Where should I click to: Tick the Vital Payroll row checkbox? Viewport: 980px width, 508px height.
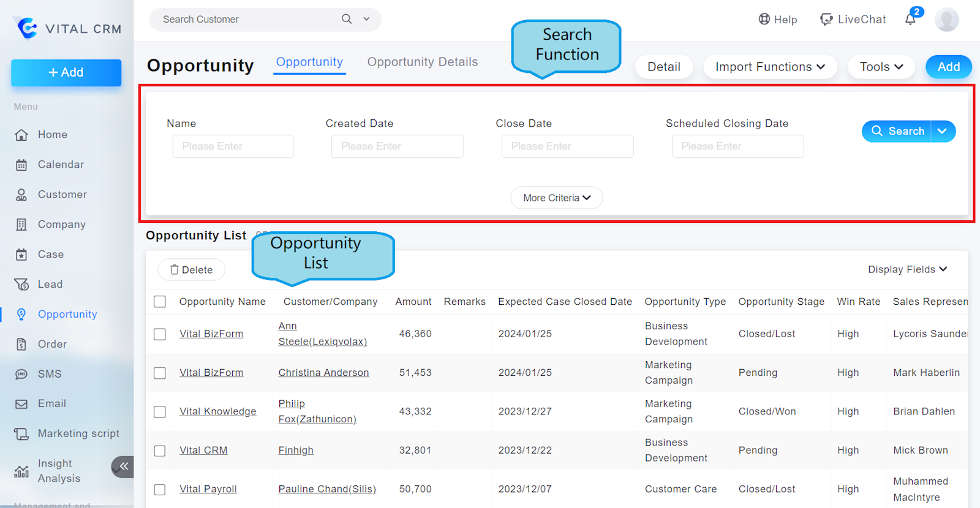coord(160,490)
